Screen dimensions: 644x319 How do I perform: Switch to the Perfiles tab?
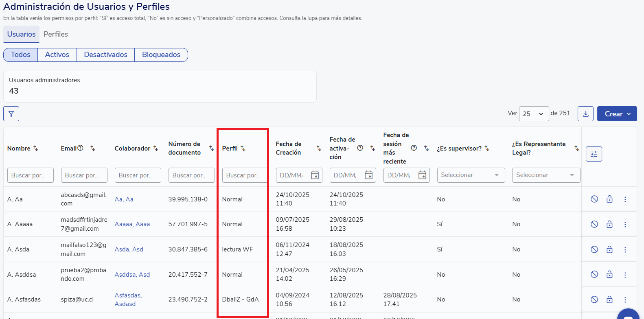click(x=56, y=34)
